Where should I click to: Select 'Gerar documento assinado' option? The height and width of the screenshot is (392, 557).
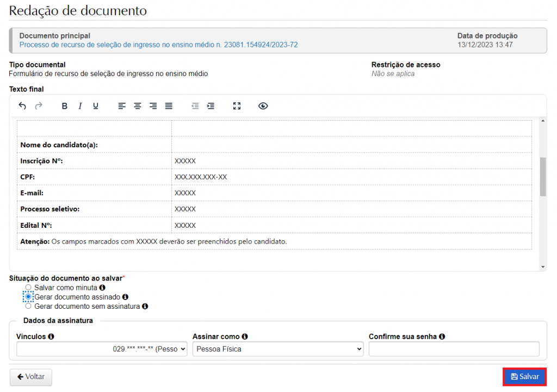(28, 297)
